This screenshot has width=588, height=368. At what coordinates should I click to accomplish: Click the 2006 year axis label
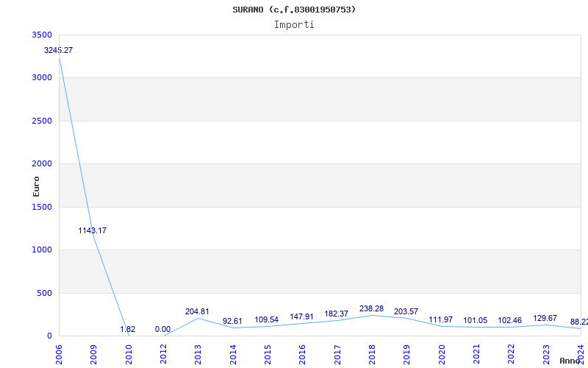click(59, 355)
